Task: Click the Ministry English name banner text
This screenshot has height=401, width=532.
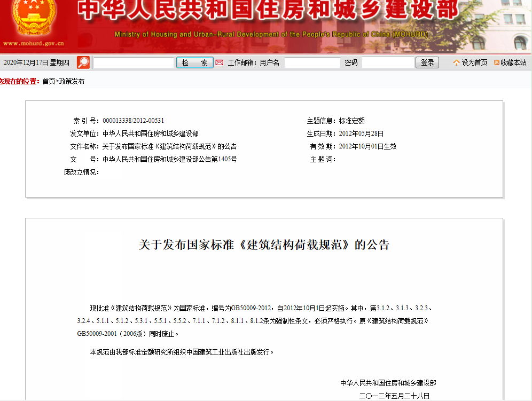Action: click(x=271, y=34)
